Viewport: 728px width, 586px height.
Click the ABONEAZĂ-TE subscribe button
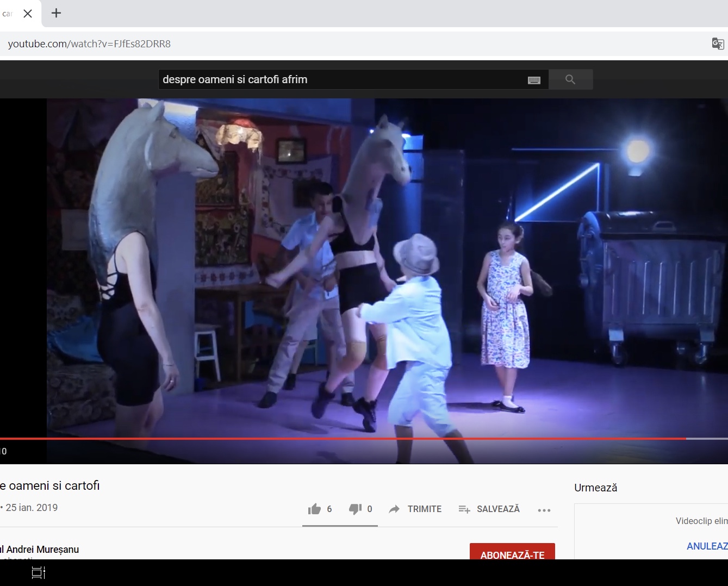512,552
